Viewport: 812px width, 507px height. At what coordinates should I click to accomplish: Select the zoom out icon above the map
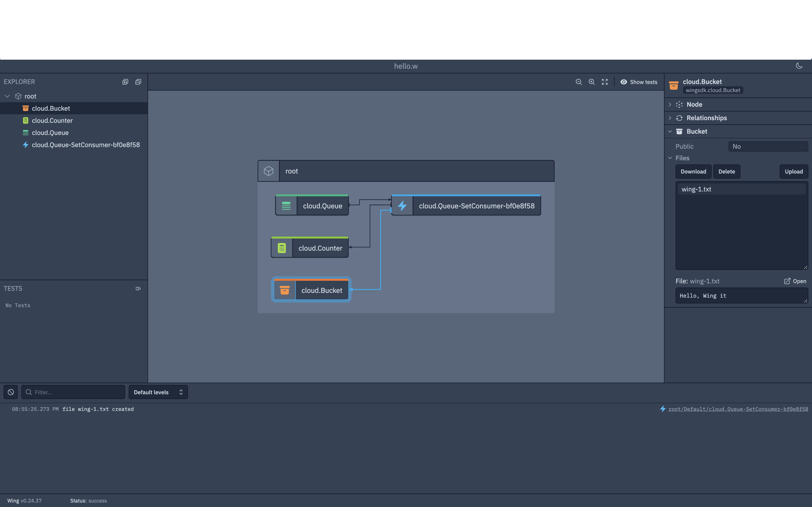(579, 82)
